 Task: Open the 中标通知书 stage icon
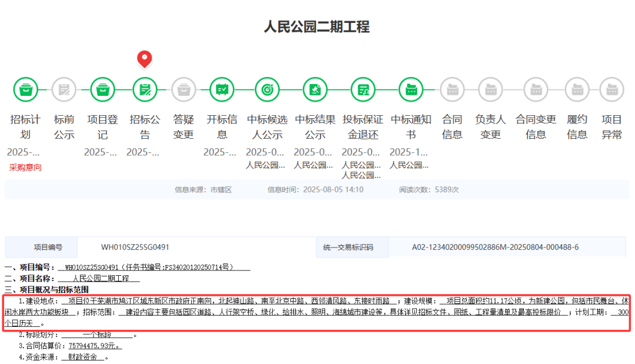pyautogui.click(x=411, y=89)
